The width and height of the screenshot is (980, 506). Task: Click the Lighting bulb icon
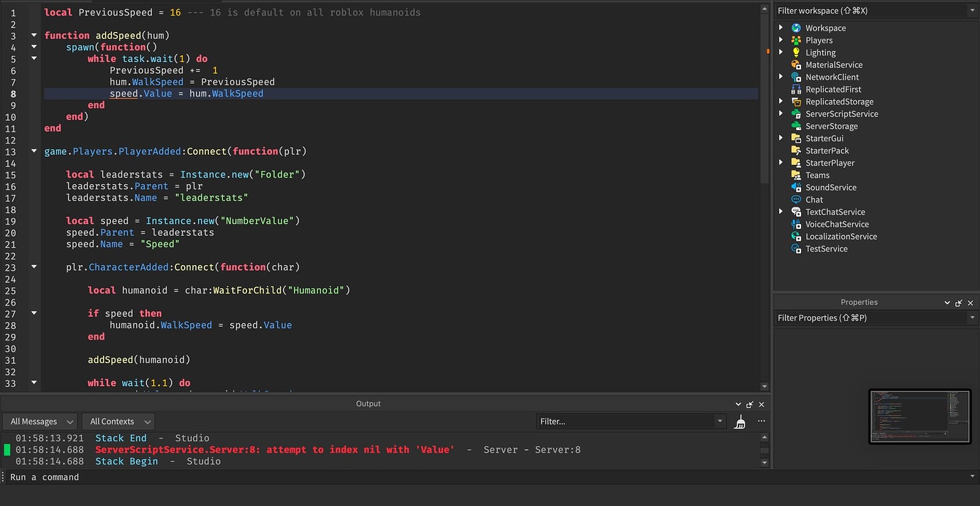coord(796,53)
